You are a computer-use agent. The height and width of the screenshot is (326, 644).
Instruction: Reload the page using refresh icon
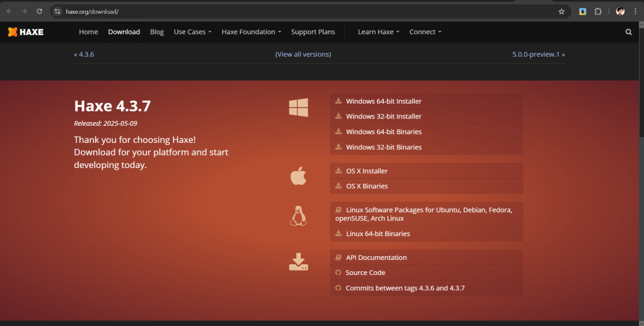click(39, 11)
